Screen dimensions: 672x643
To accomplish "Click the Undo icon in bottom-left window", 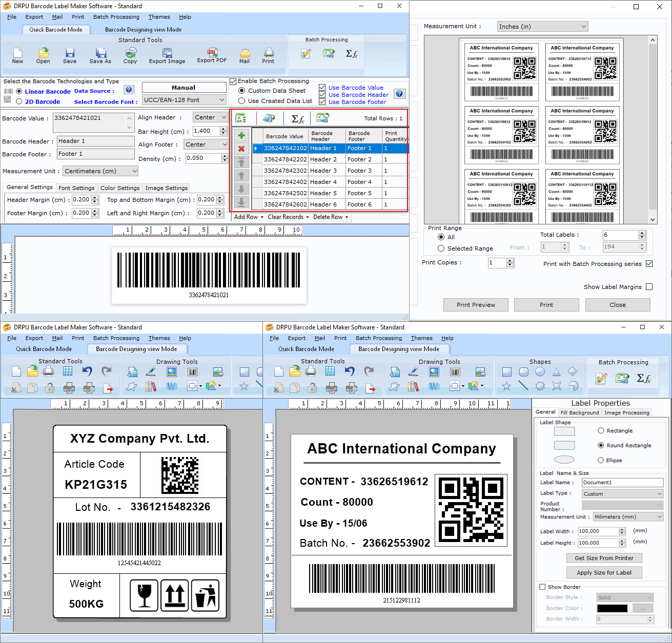I will 87,371.
